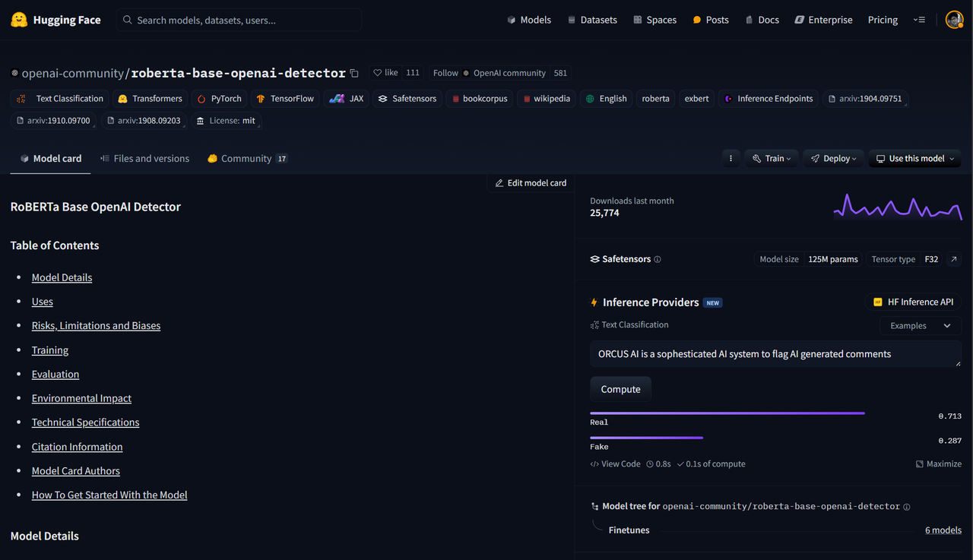Click the Hugging Face logo

55,20
